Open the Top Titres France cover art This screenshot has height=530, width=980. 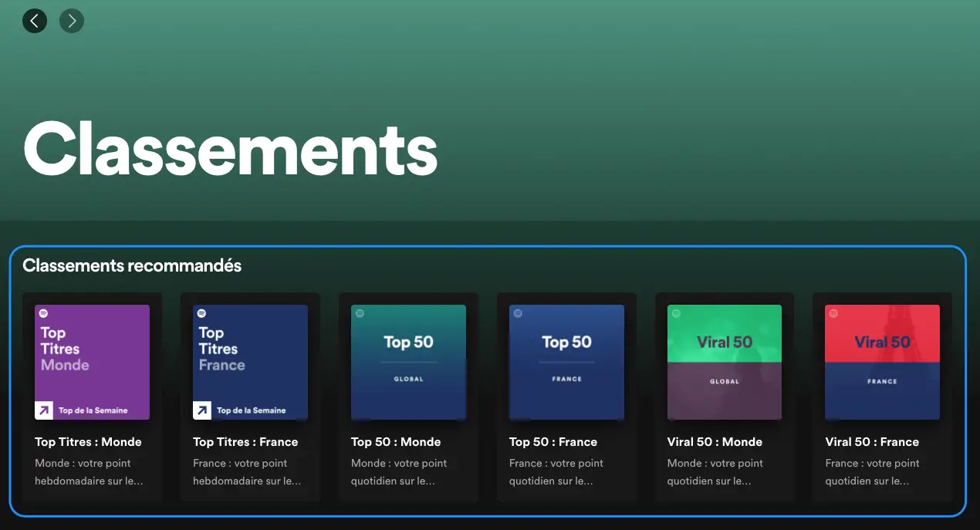[250, 362]
